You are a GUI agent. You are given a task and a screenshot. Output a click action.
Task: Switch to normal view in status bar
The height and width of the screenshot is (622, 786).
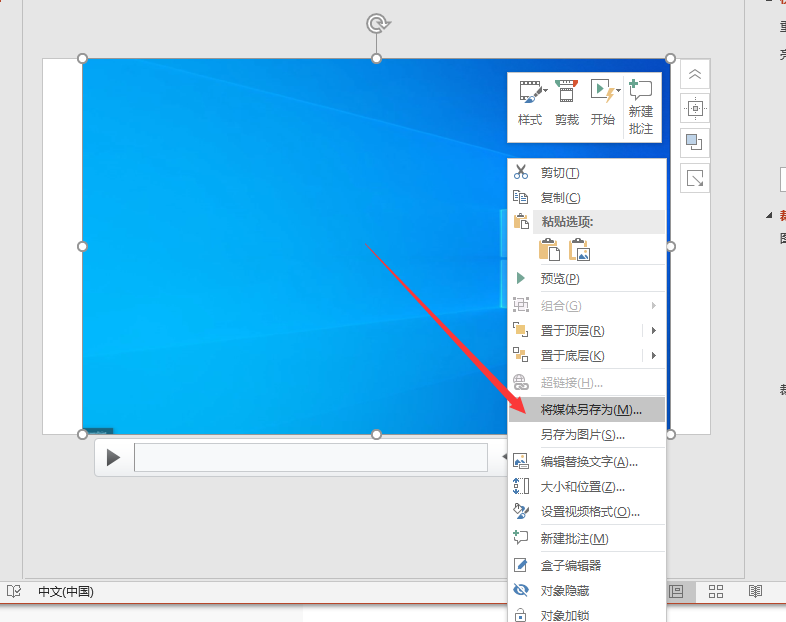pos(676,591)
